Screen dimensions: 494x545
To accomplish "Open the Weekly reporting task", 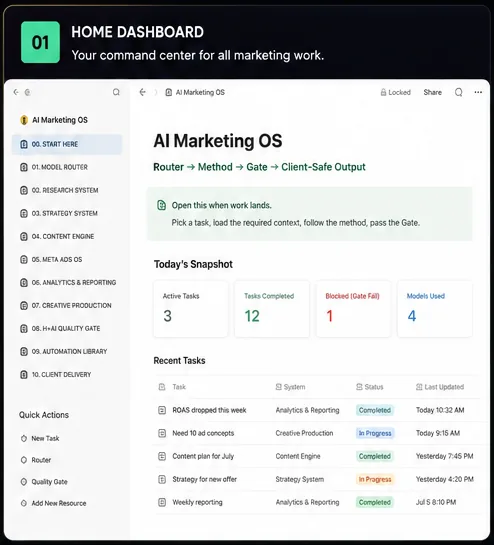I will coord(197,502).
